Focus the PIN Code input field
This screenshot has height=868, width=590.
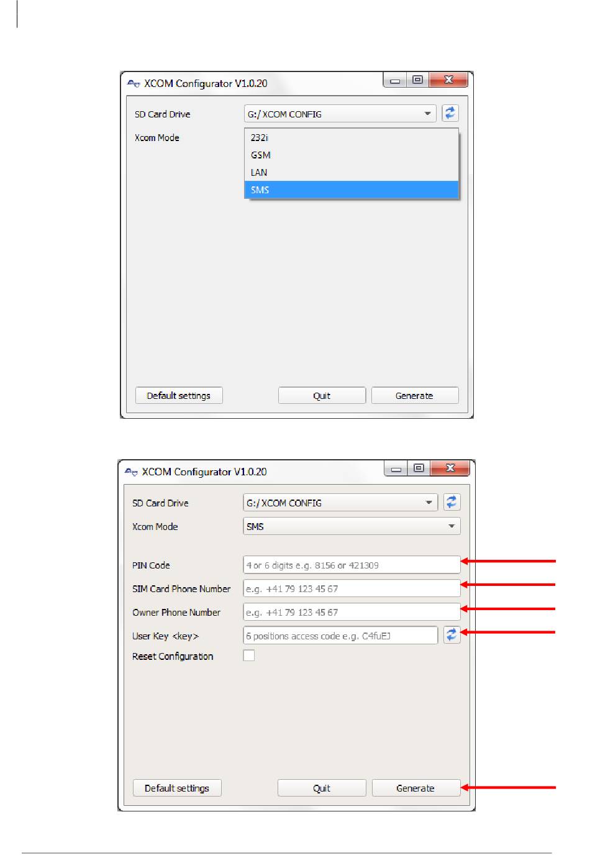[352, 565]
